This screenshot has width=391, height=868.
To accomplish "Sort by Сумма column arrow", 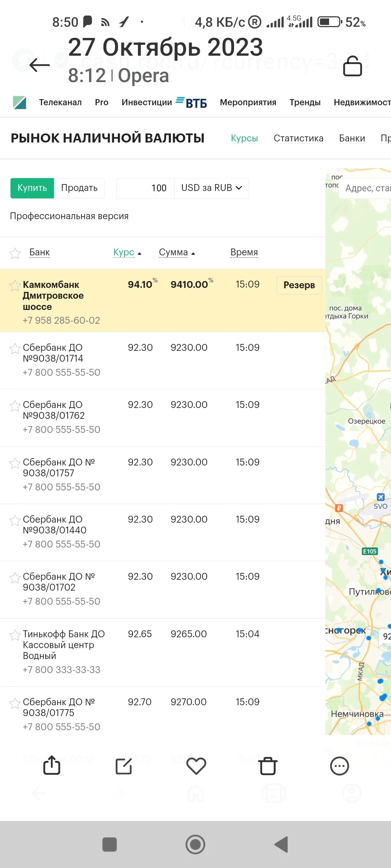I will point(193,254).
